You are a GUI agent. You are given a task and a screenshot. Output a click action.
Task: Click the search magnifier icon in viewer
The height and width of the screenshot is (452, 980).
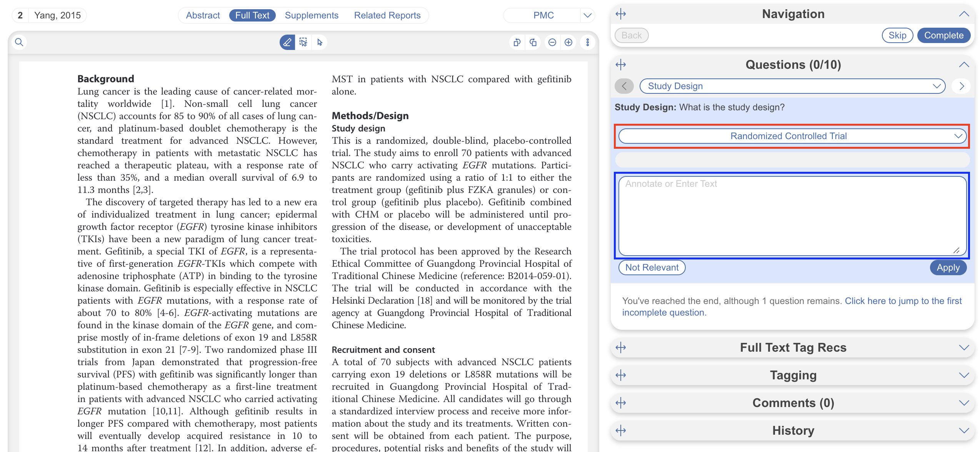click(x=19, y=42)
